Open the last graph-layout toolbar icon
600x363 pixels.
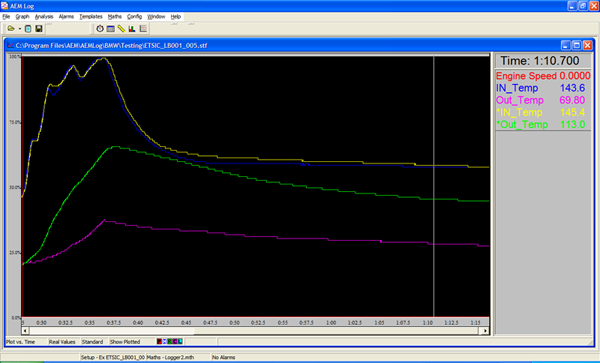143,29
